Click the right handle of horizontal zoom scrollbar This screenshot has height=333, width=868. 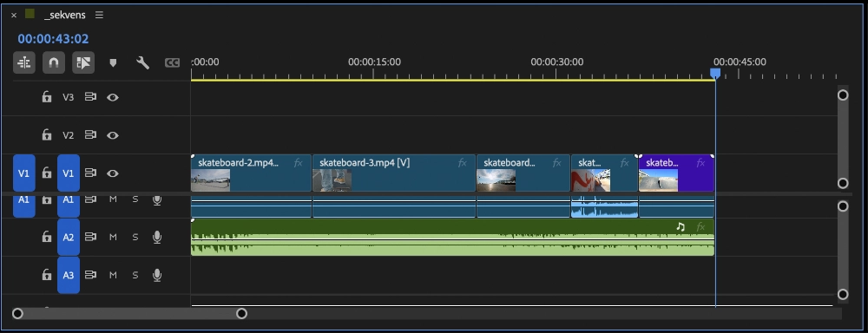(241, 314)
